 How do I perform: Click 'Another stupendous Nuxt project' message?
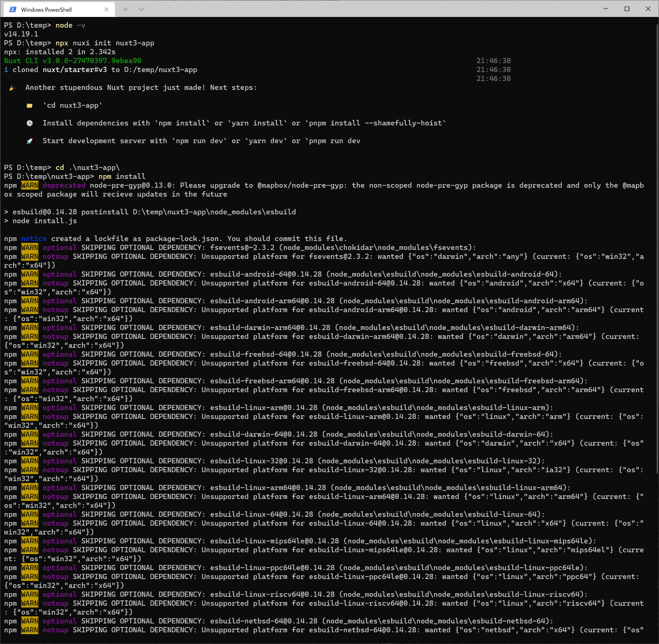[x=141, y=88]
